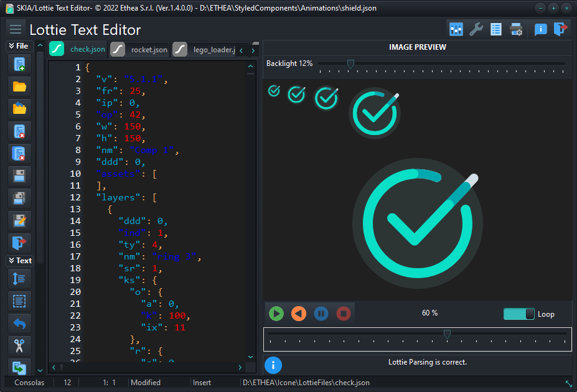Viewport: 577px width, 392px height.
Task: Close the current file in sidebar
Action: pos(19,131)
